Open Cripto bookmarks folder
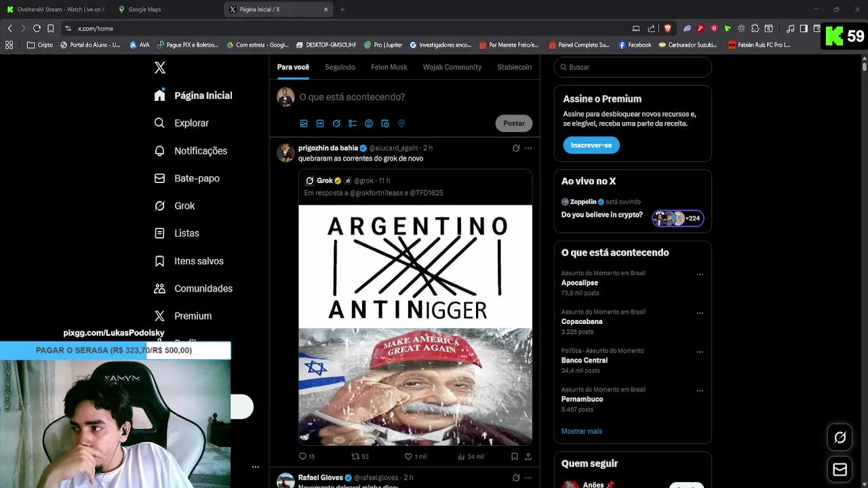This screenshot has width=868, height=488. 39,45
